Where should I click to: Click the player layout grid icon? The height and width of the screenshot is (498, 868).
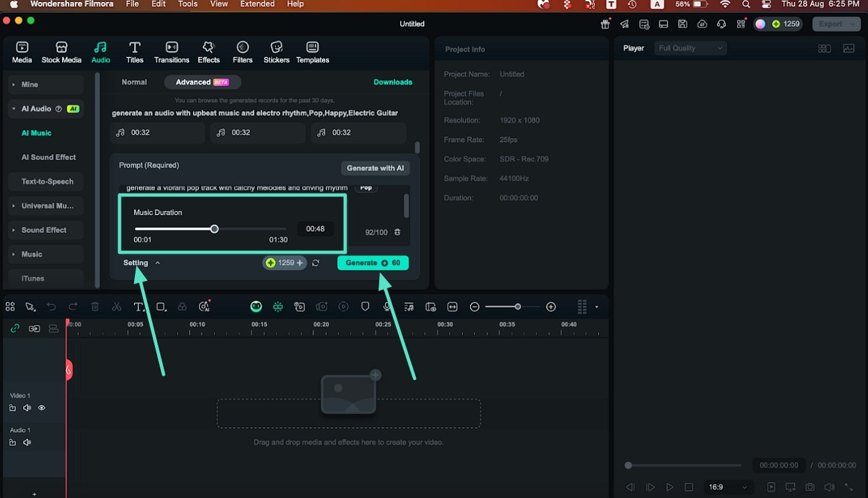pos(825,48)
